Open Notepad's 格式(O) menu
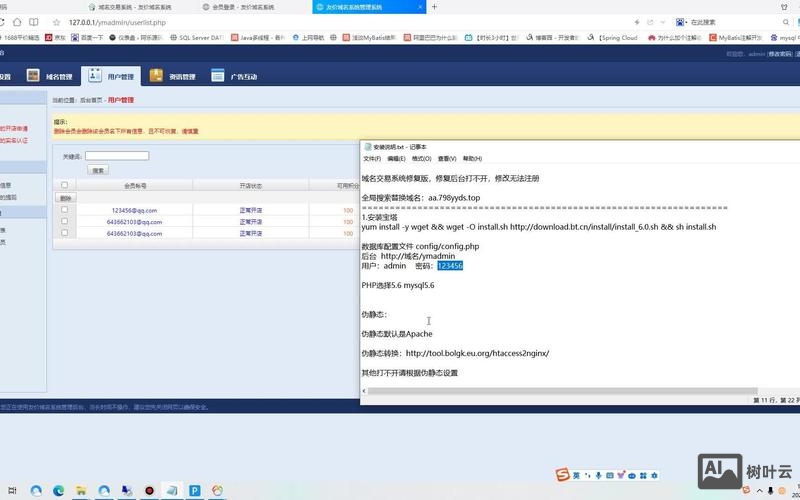The height and width of the screenshot is (500, 800). [421, 158]
